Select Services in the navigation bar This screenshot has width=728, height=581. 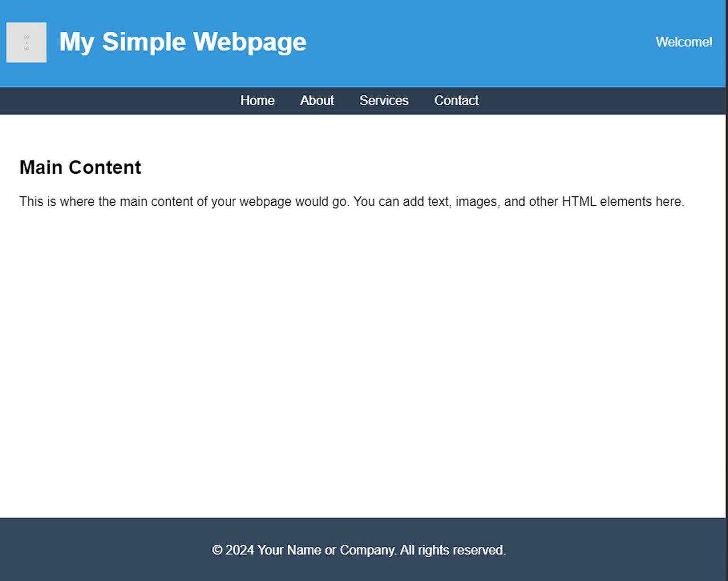click(383, 100)
